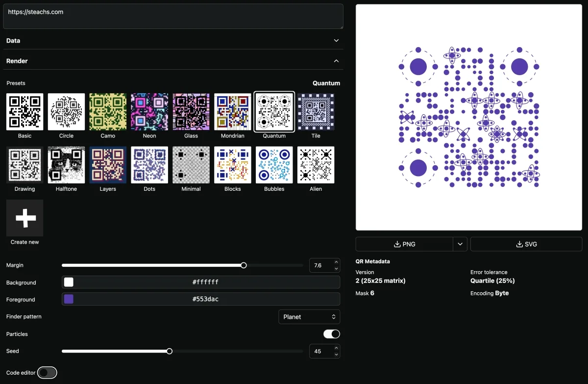Select the Basic preset thumbnail
This screenshot has height=384, width=588.
pyautogui.click(x=24, y=112)
